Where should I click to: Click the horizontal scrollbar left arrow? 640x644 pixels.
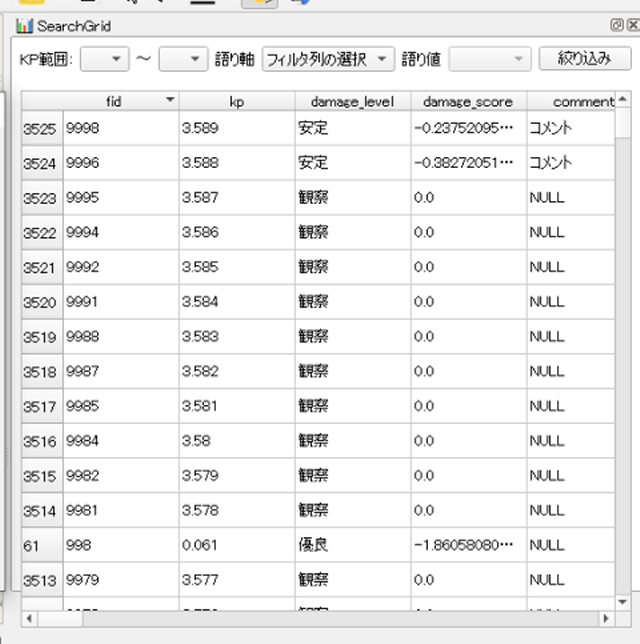(30, 618)
